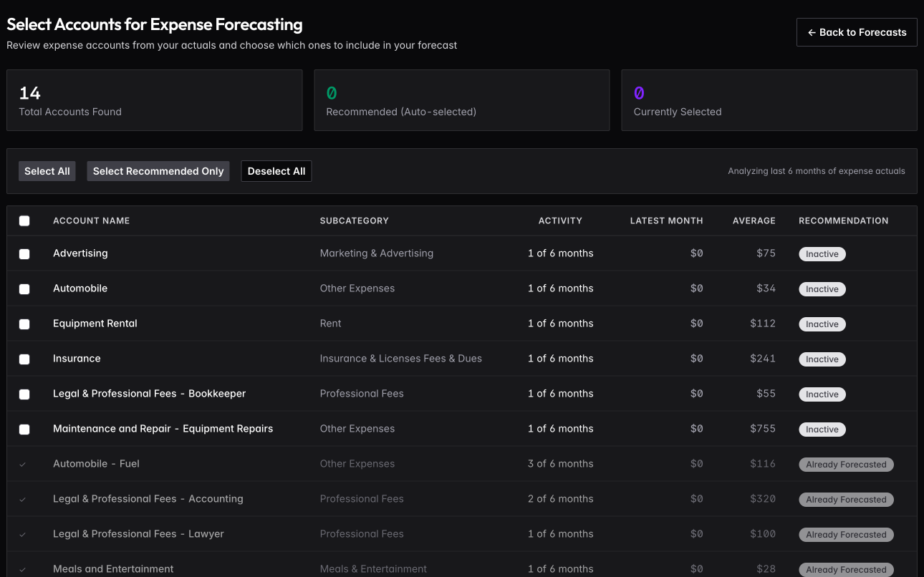The width and height of the screenshot is (924, 577).
Task: Toggle the header select-all checkbox
Action: point(24,221)
